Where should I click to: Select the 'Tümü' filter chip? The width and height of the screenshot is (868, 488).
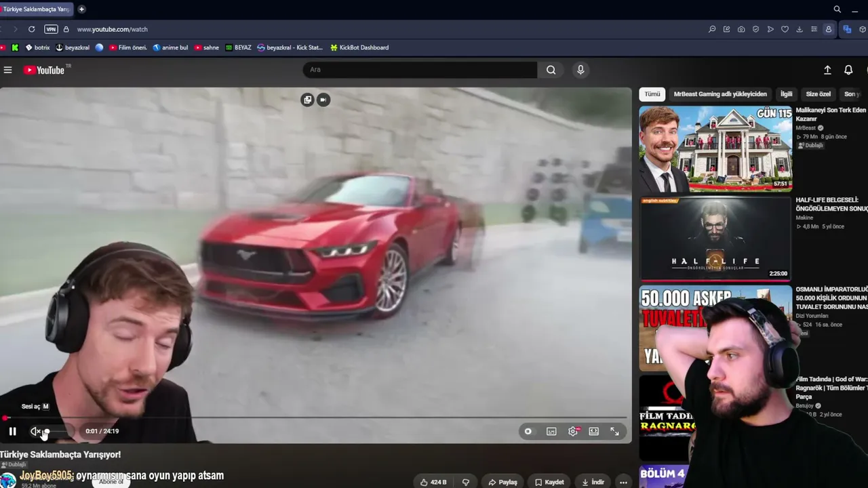652,94
